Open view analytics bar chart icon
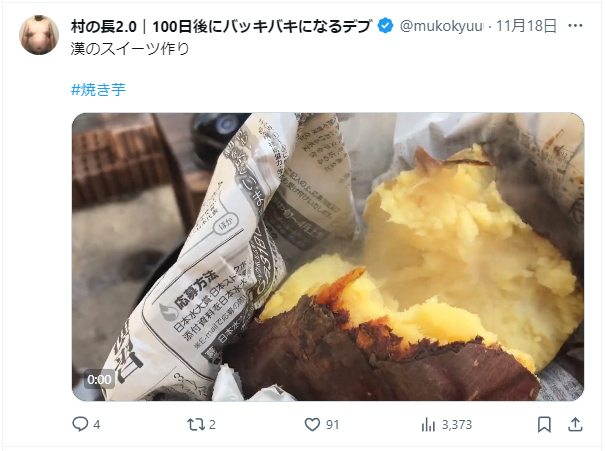The width and height of the screenshot is (605, 451). point(428,425)
